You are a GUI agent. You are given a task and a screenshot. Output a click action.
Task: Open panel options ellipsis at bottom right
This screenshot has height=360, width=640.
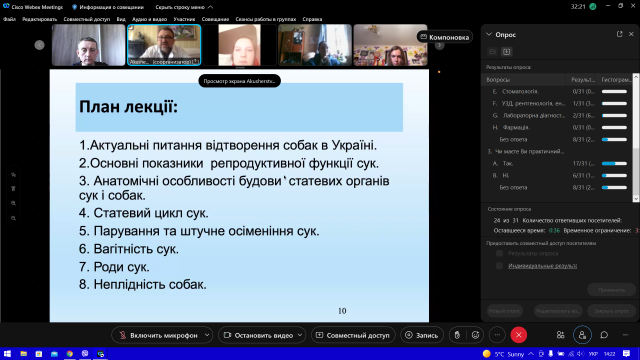(626, 335)
